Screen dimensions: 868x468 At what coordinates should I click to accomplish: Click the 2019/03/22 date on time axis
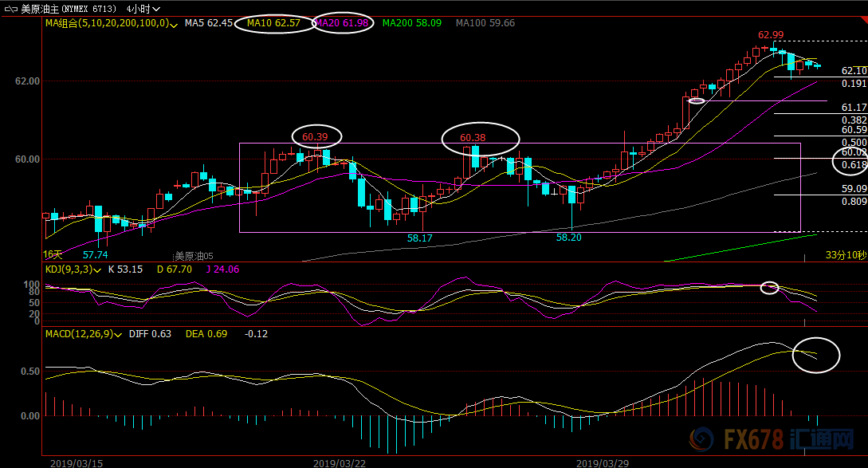340,462
